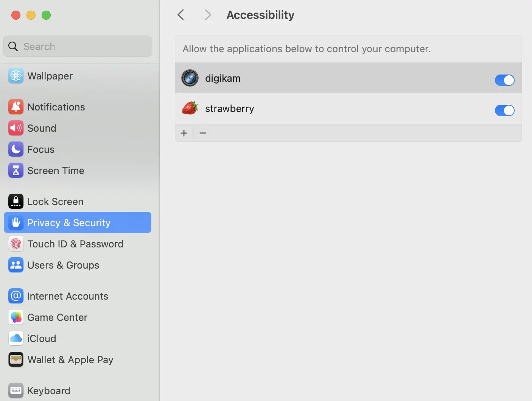Open the Touch ID fingerprint icon
532x401 pixels.
16,244
